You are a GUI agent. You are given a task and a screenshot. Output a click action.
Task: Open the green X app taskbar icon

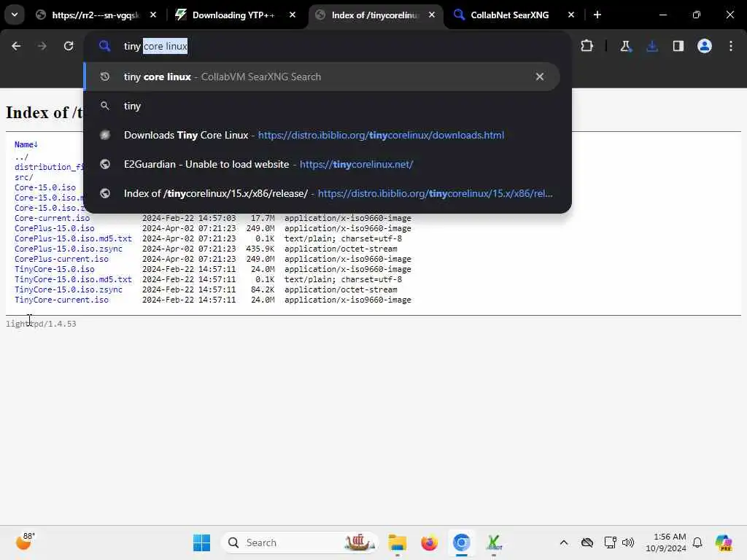pos(494,542)
